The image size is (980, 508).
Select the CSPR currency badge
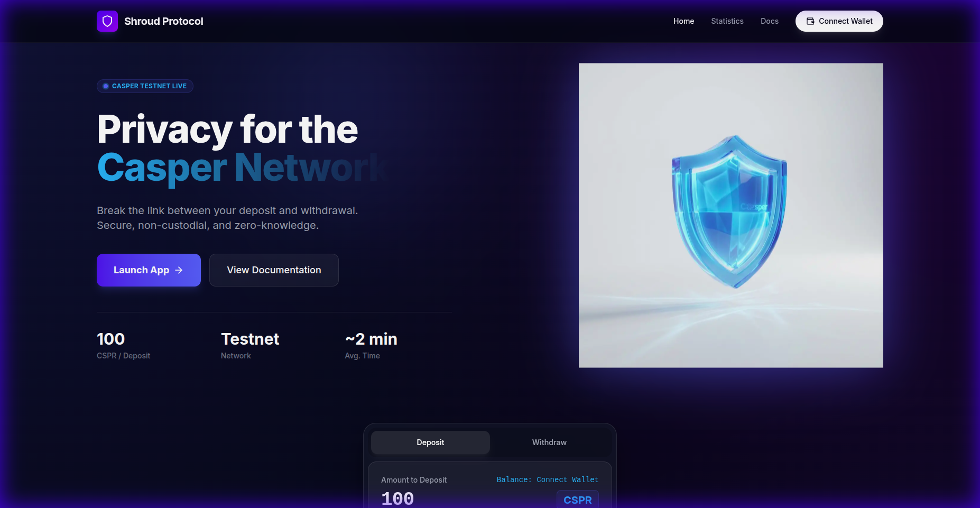[577, 500]
